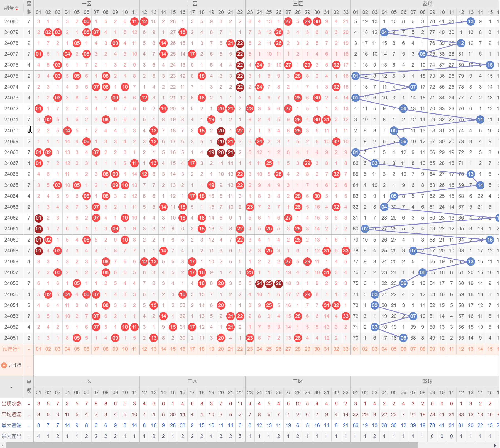Select 06 under 一区 in the 预选行1 row
The image size is (500, 448).
(87, 349)
